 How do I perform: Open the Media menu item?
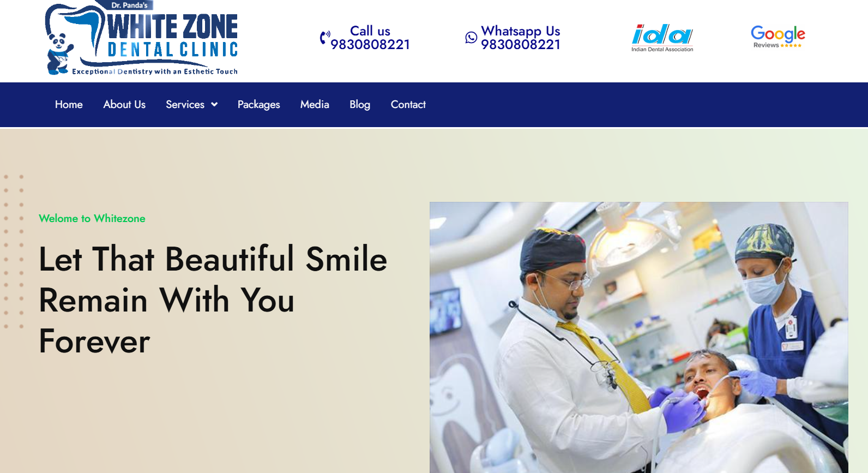click(315, 105)
